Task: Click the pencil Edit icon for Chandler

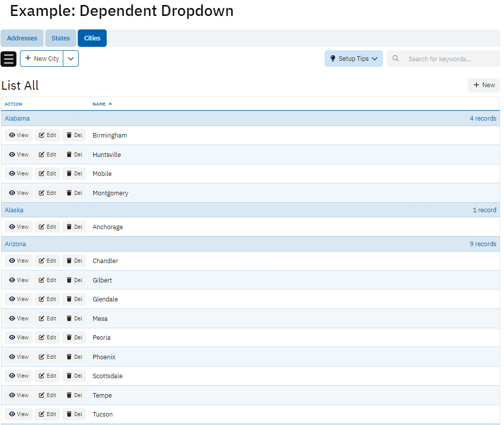Action: click(x=42, y=261)
